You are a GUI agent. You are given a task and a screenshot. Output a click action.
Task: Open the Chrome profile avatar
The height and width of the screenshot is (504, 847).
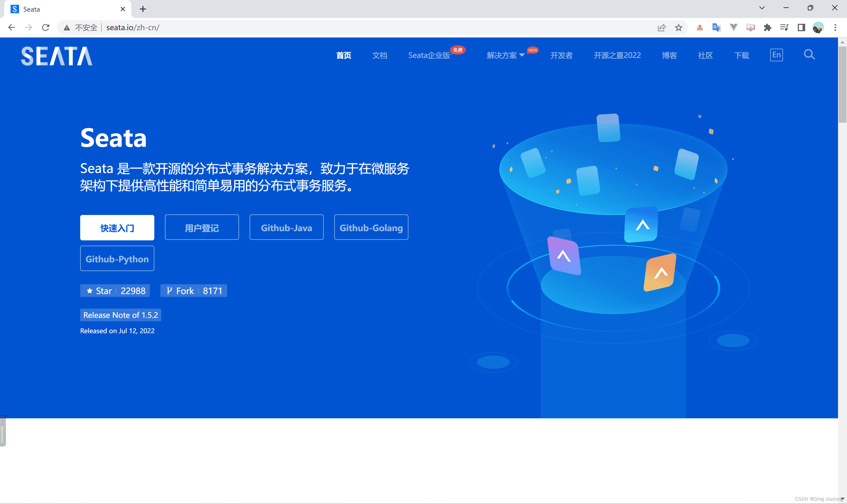coord(818,28)
